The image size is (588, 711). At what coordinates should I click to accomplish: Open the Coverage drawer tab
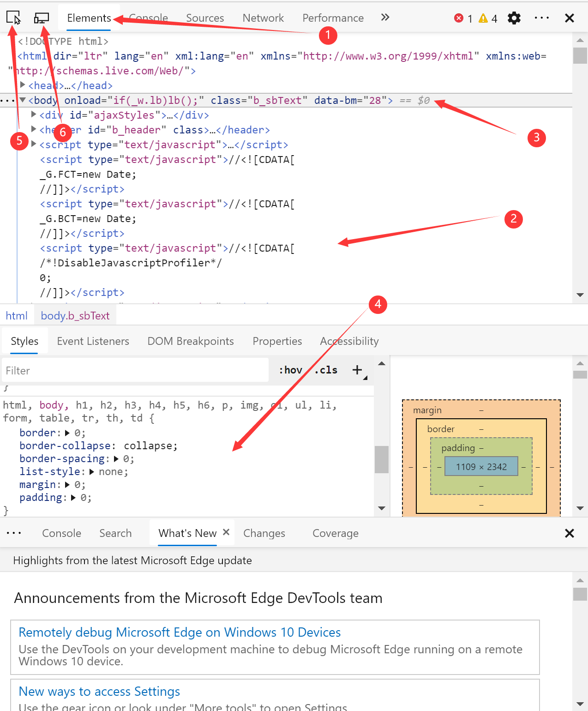tap(335, 533)
